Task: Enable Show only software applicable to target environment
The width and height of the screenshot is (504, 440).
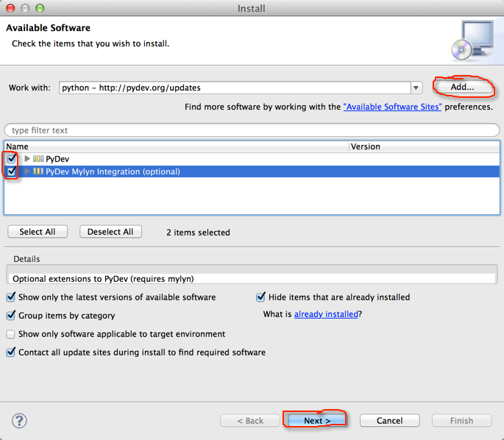Action: point(10,334)
